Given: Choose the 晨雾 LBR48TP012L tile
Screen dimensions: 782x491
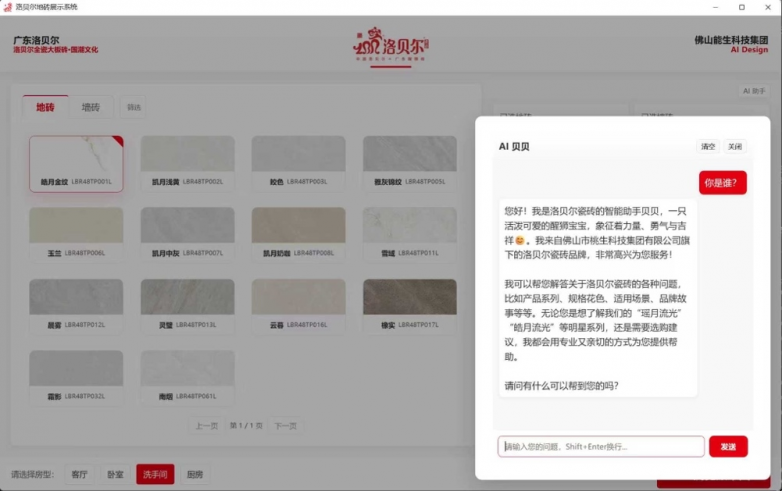Looking at the screenshot, I should click(76, 307).
